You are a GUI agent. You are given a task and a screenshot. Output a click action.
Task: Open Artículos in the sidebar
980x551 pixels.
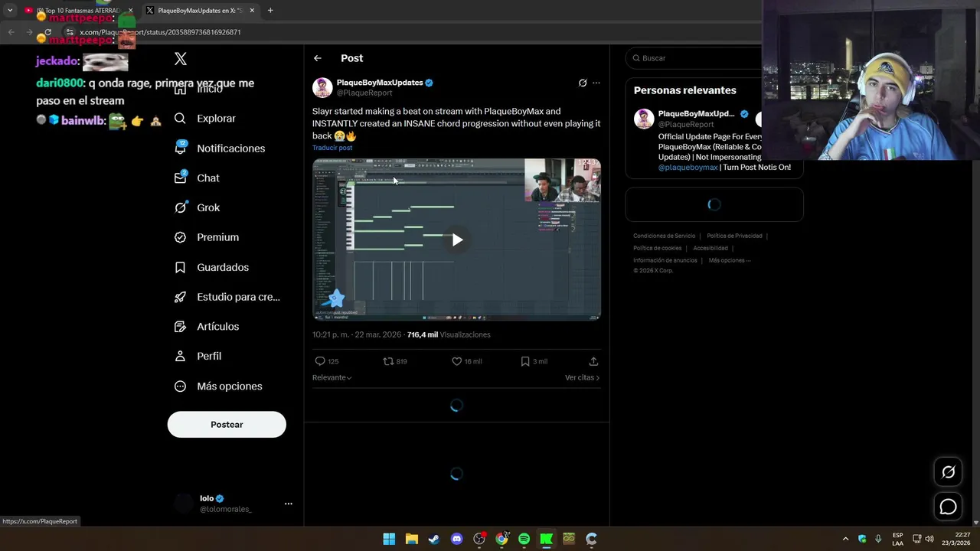tap(207, 326)
